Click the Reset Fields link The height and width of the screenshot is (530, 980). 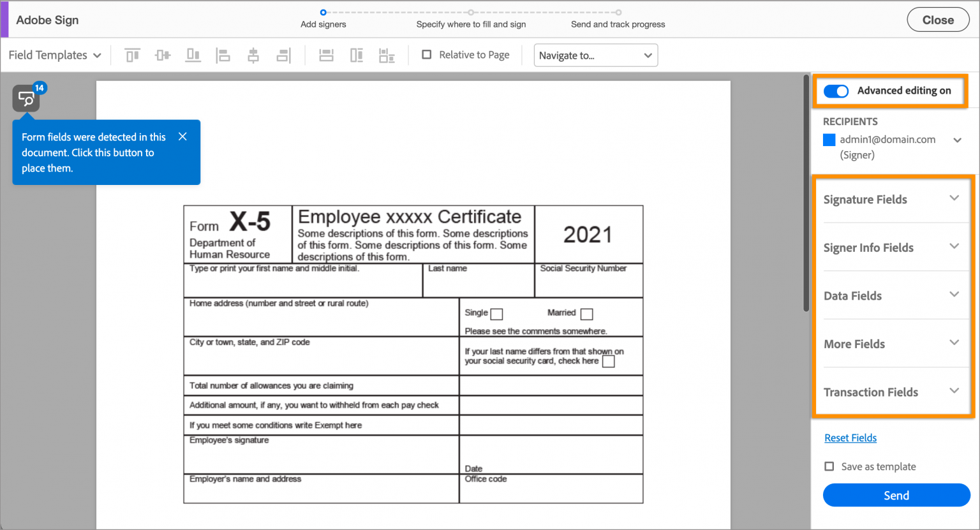[850, 438]
